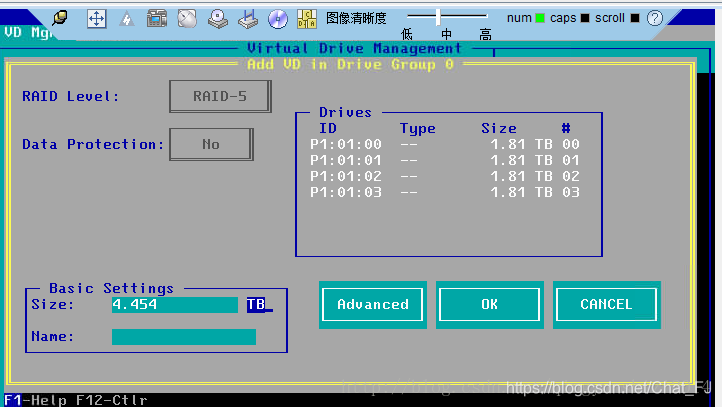
Task: Select drive row P1:01:02
Action: [x=445, y=176]
